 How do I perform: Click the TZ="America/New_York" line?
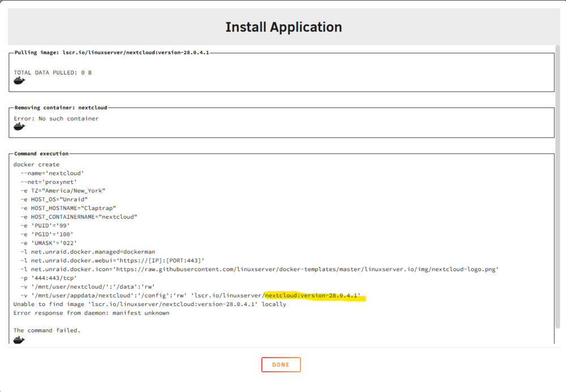click(x=63, y=191)
